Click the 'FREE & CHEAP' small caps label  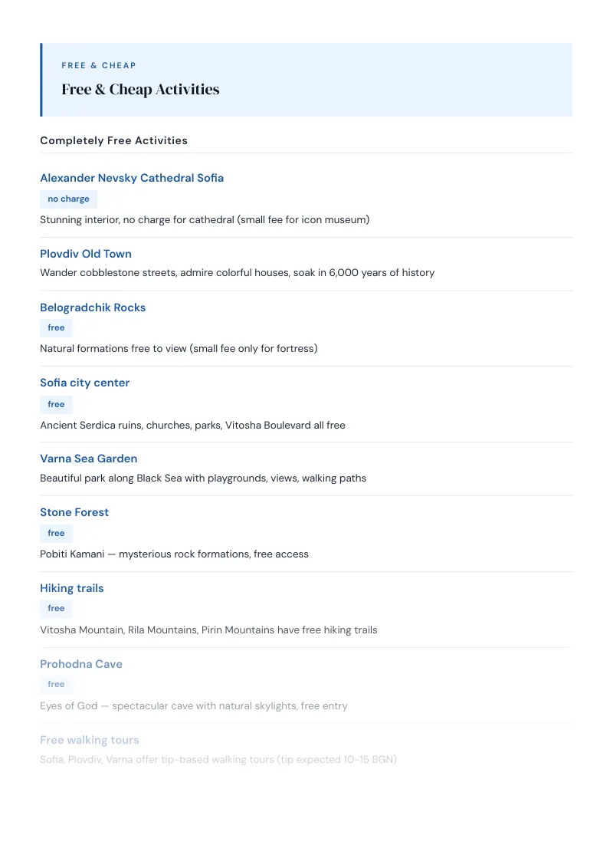point(99,65)
